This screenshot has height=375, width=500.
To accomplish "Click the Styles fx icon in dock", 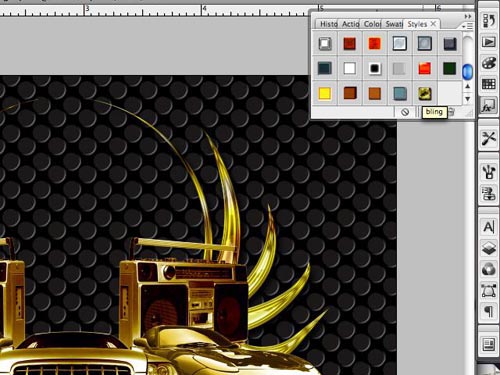I will pyautogui.click(x=489, y=106).
